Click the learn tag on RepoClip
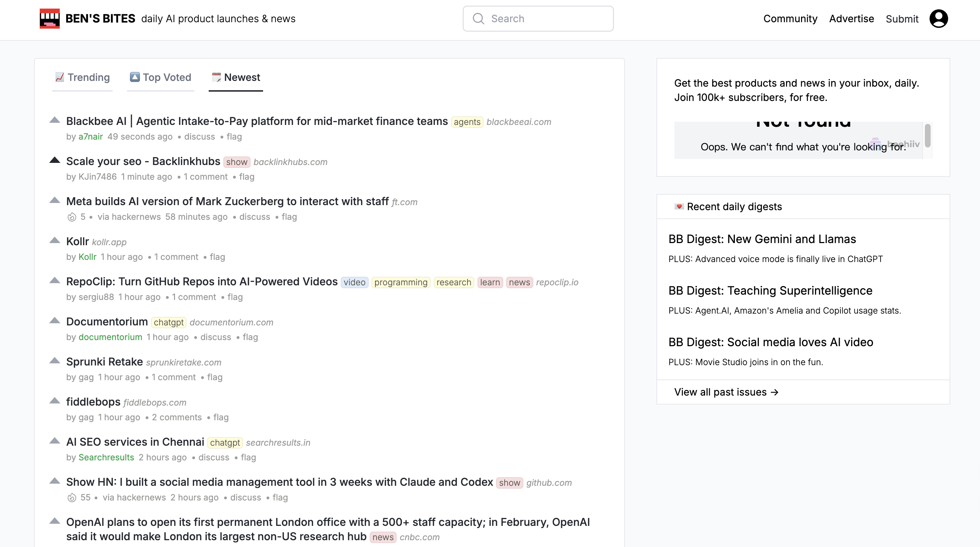The width and height of the screenshot is (980, 547). point(490,282)
